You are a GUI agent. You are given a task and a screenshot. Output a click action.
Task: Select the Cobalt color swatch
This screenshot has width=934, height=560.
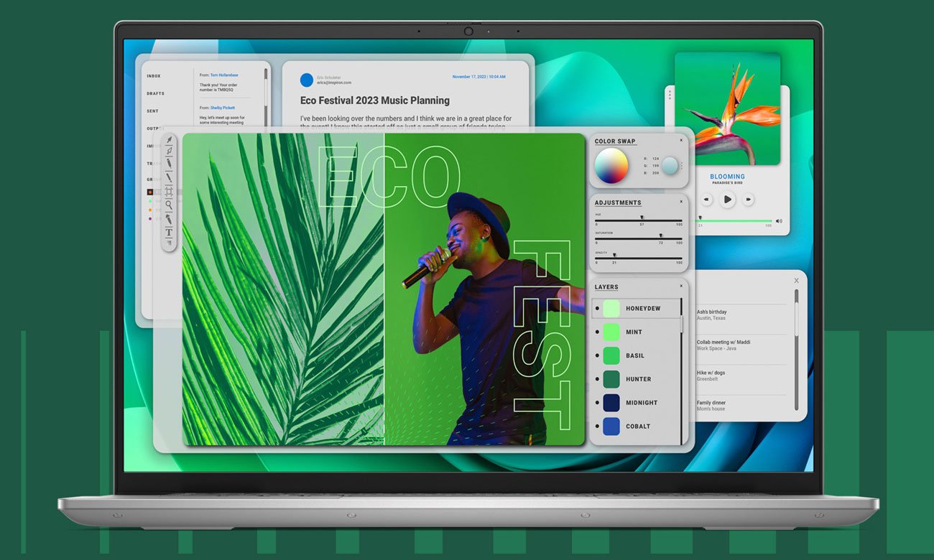(x=611, y=426)
